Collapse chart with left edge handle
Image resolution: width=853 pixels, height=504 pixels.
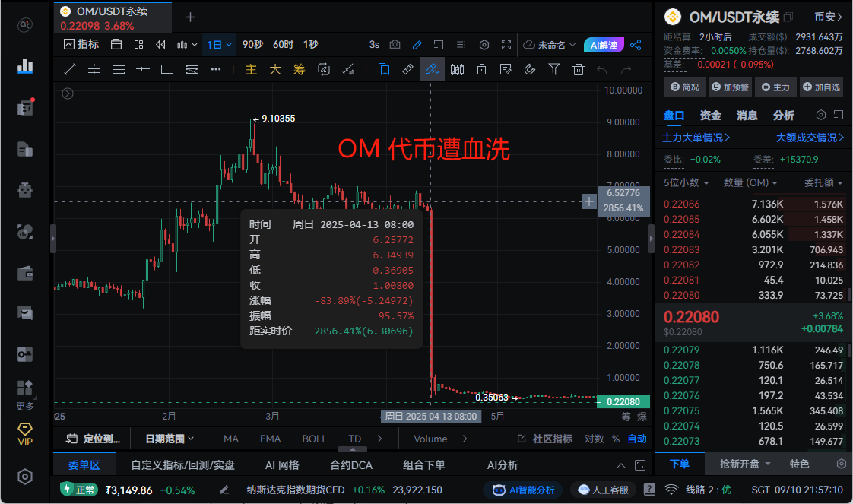53,239
